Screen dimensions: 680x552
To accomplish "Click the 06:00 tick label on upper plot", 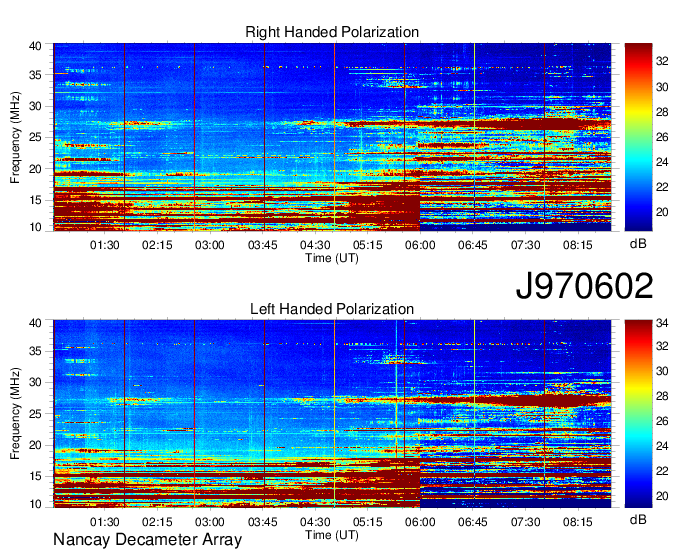I will 420,245.
